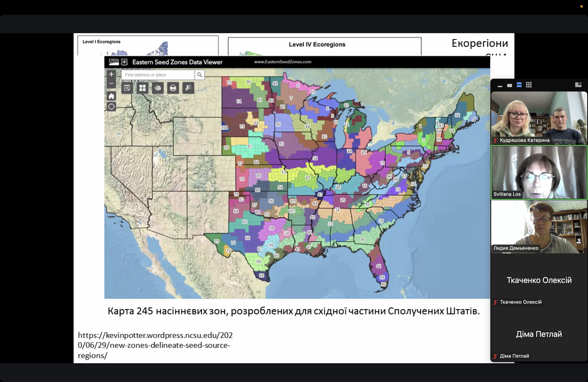
Task: Switch video panel to strip view
Action: [x=500, y=85]
